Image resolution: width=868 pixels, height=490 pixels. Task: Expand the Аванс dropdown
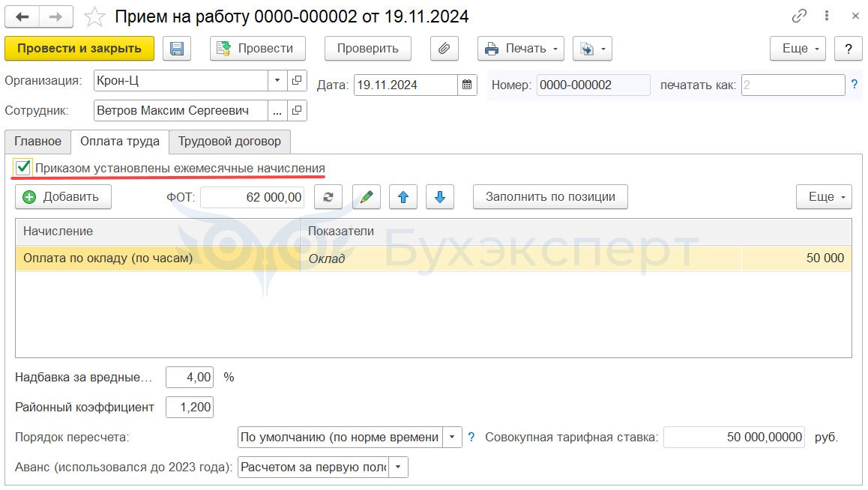[x=399, y=468]
